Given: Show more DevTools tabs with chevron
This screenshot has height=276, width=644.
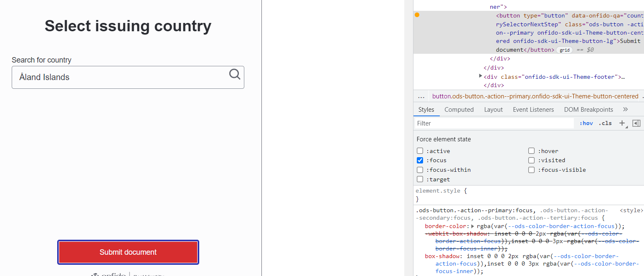Looking at the screenshot, I should (x=625, y=109).
